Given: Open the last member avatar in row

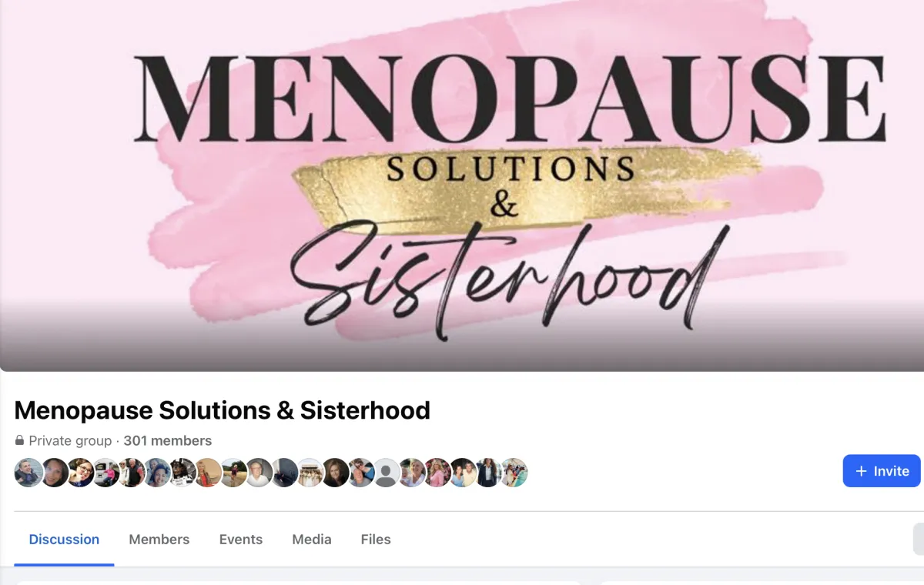Looking at the screenshot, I should [514, 473].
